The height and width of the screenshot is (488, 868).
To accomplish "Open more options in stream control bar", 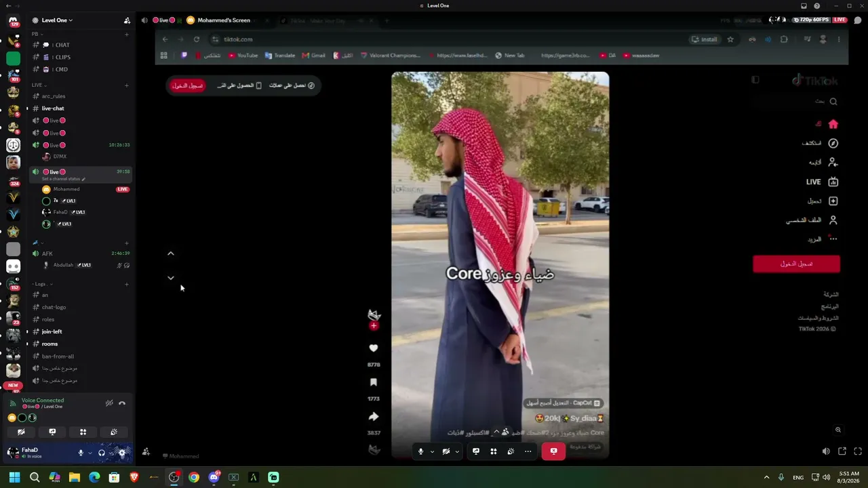I will pyautogui.click(x=528, y=451).
